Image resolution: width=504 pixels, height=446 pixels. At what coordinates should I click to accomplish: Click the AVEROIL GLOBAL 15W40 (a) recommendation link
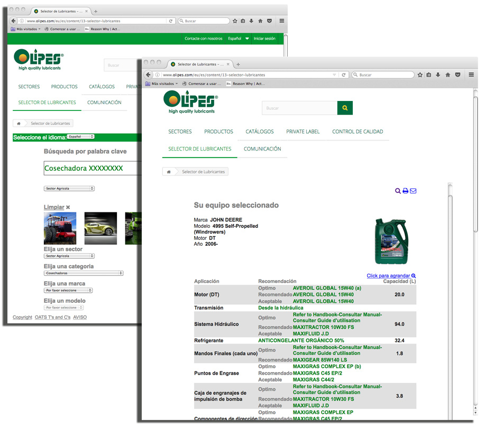point(327,288)
